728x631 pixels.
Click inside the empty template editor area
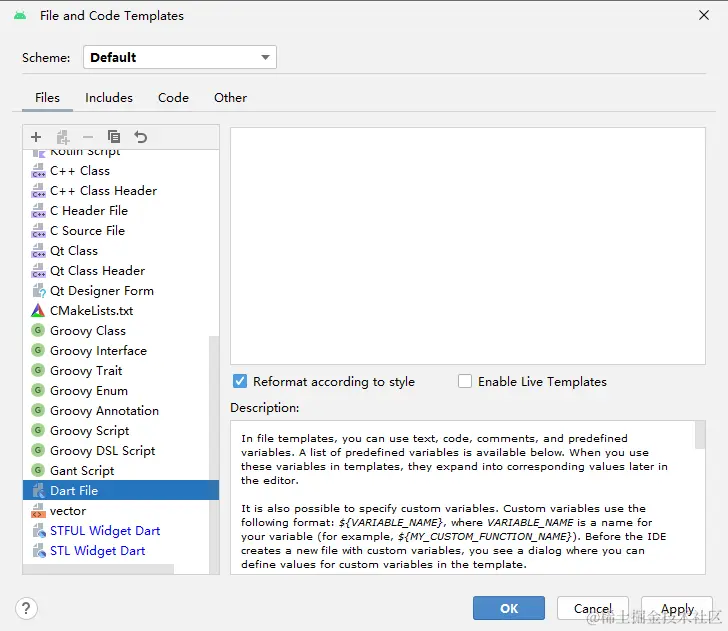point(468,246)
